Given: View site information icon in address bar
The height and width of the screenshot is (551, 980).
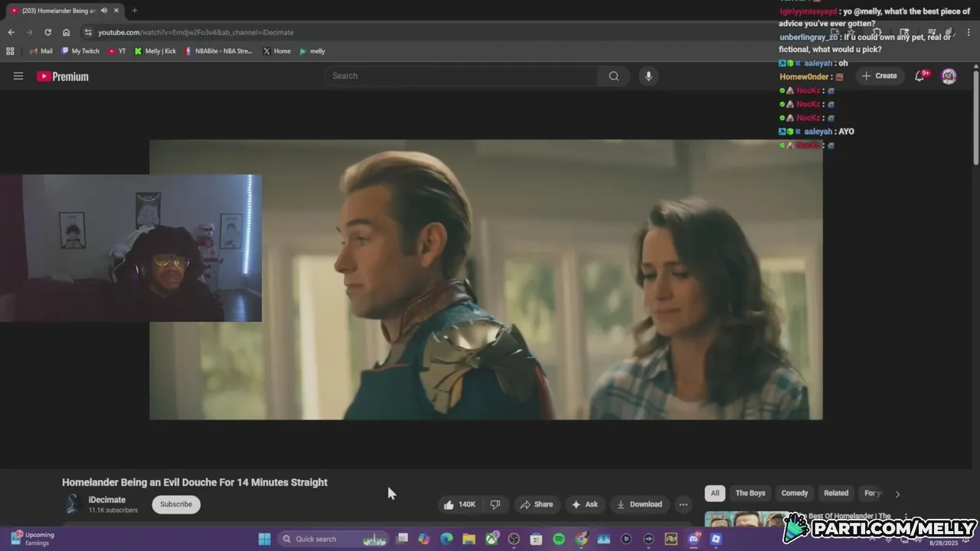Looking at the screenshot, I should [89, 32].
